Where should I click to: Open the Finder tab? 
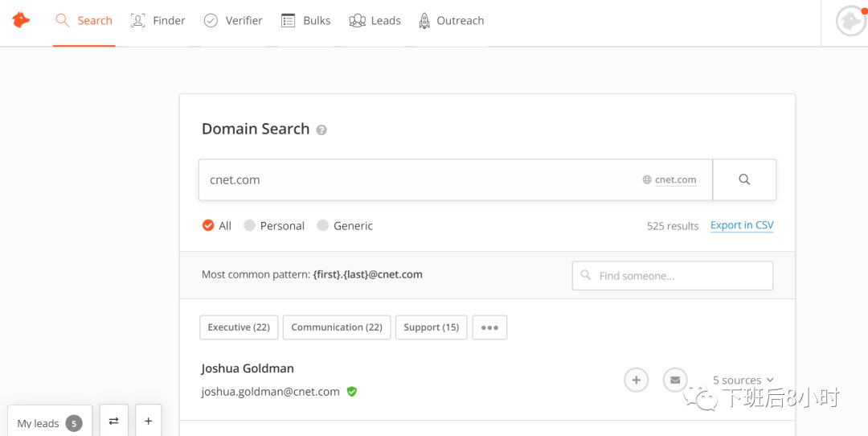(x=158, y=21)
